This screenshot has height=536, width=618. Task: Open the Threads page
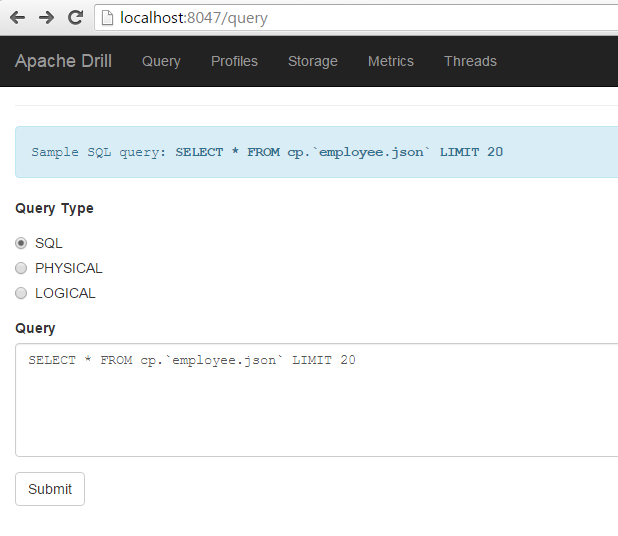tap(470, 61)
